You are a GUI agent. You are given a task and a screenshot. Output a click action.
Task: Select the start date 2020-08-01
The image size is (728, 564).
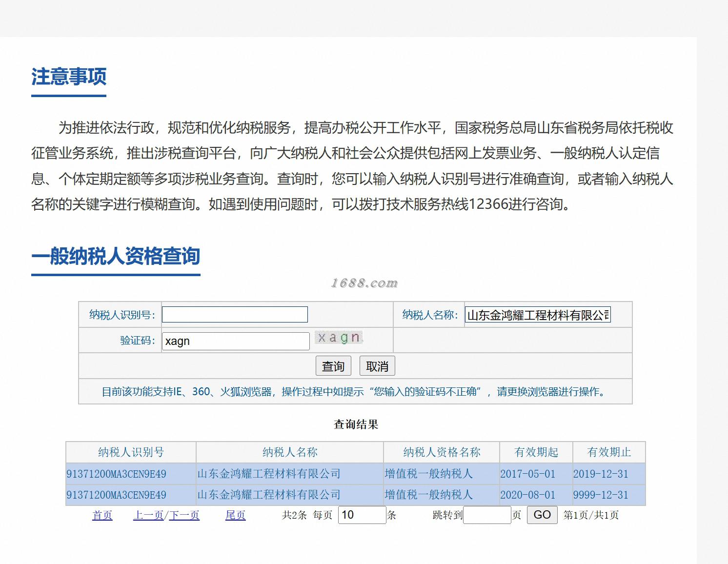(x=528, y=495)
